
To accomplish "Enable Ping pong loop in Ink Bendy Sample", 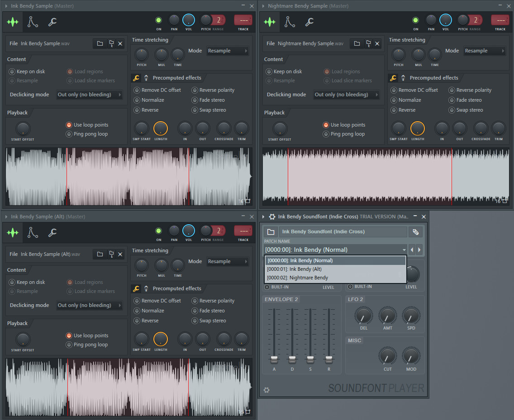I will click(x=69, y=134).
